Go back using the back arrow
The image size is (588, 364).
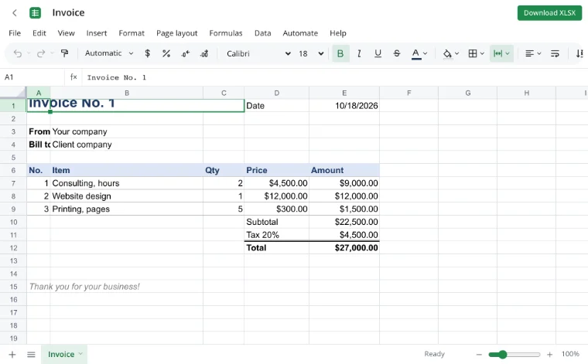(x=15, y=12)
